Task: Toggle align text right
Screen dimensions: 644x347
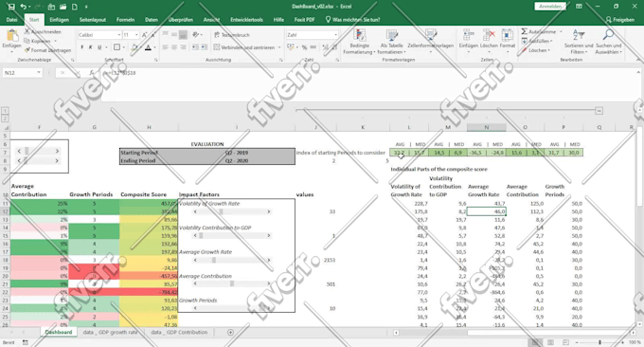Action: coord(183,47)
